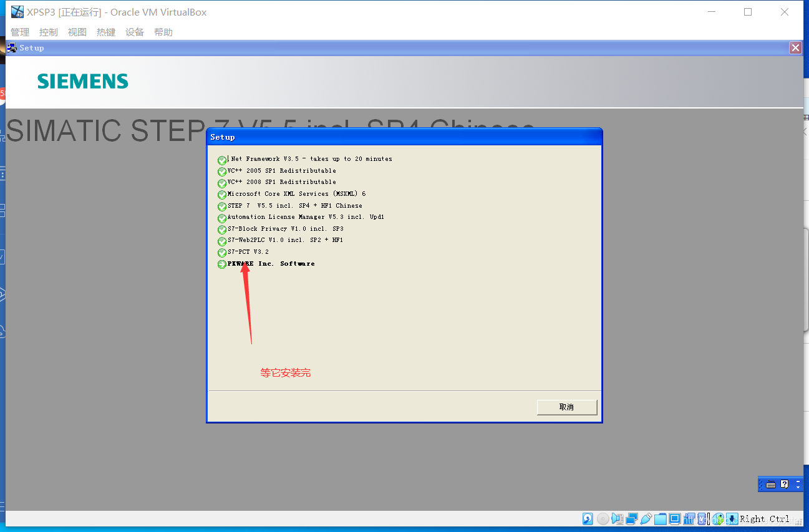Close the outer Setup window with the red X
809x532 pixels.
(795, 48)
